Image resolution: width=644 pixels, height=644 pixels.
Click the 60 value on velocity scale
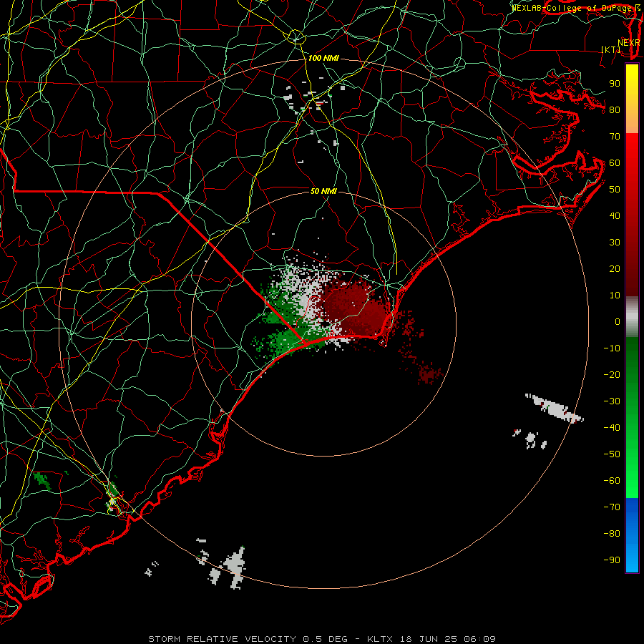pyautogui.click(x=615, y=162)
